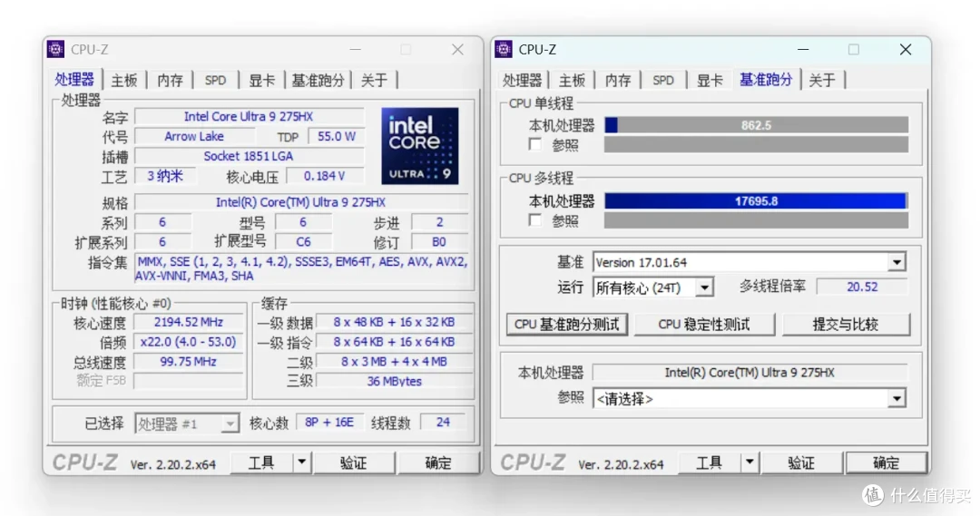
Task: Start CPU 基准跑分测试
Action: [x=567, y=325]
